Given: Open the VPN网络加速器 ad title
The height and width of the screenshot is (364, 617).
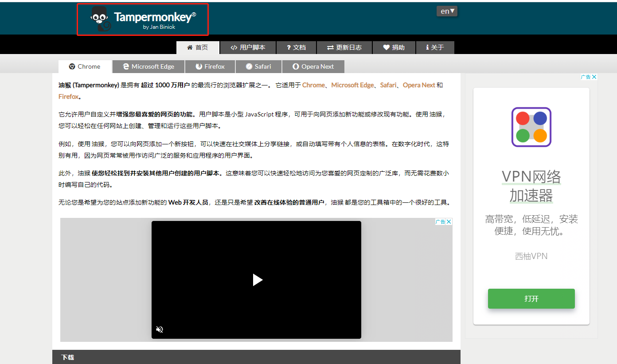Looking at the screenshot, I should [531, 186].
